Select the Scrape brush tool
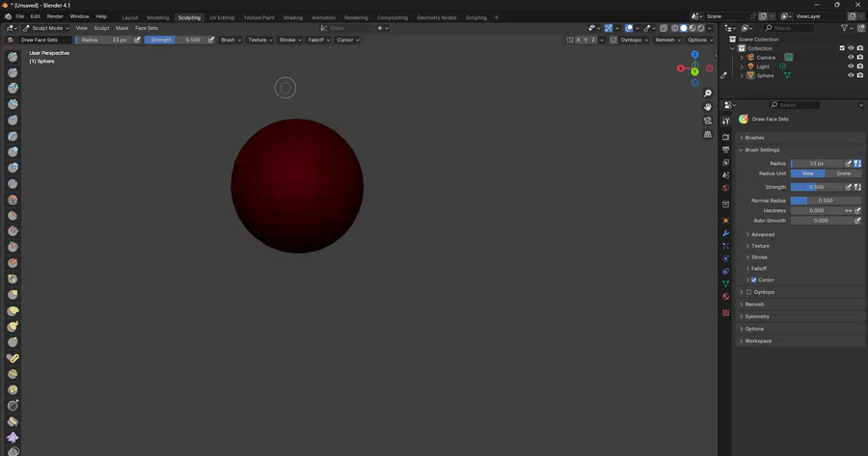 pos(13,247)
